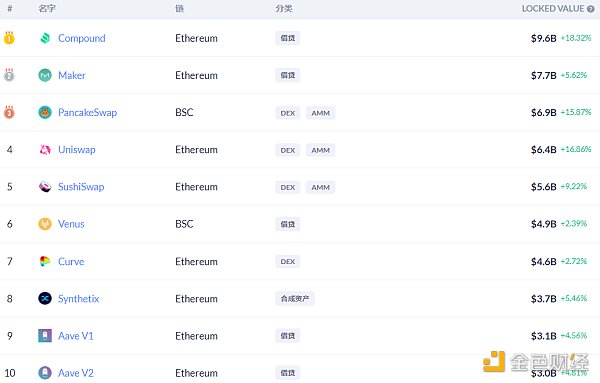Open the Aave V2 project link
The width and height of the screenshot is (600, 383).
coord(76,373)
